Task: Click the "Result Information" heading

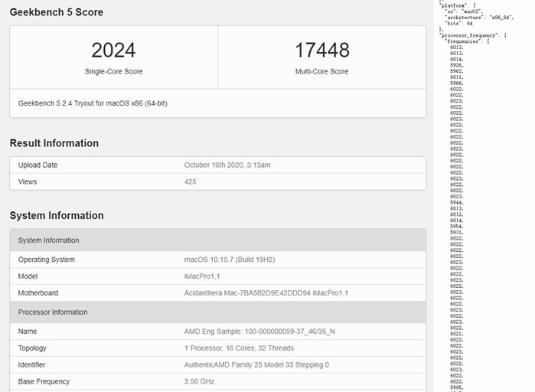Action: click(54, 143)
